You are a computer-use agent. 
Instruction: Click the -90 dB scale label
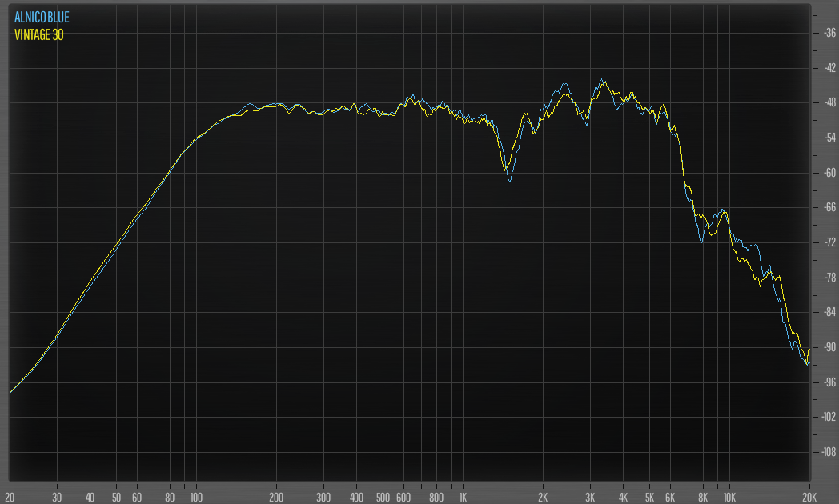[x=829, y=347]
